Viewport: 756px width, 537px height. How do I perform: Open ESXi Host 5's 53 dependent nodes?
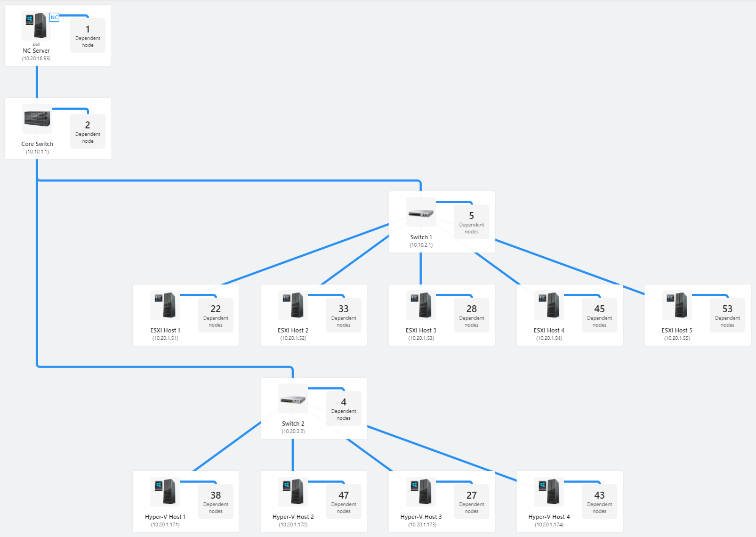pyautogui.click(x=727, y=315)
